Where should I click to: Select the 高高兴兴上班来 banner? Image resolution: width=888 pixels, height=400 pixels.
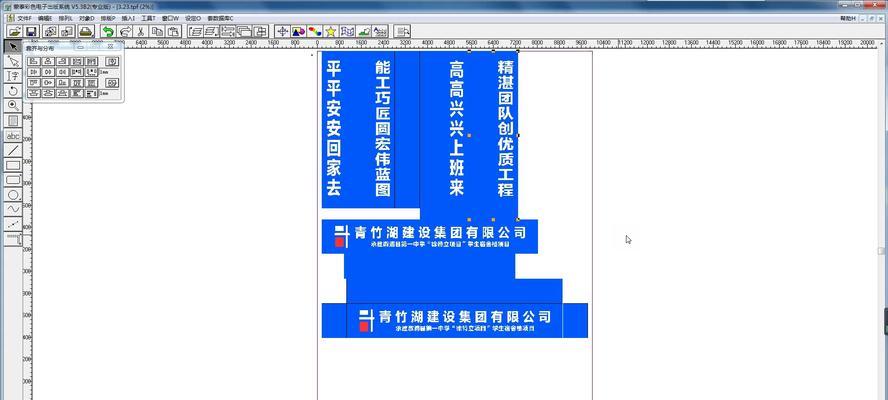pyautogui.click(x=456, y=129)
